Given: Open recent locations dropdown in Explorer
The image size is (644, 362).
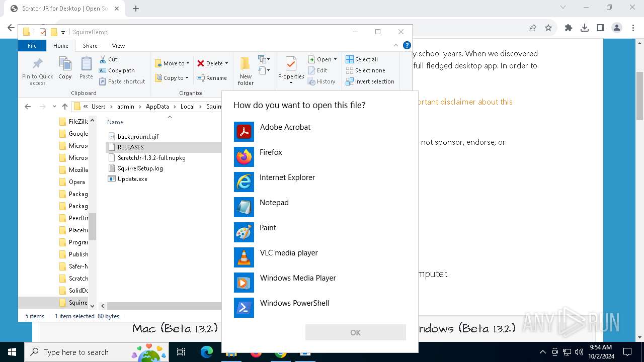Looking at the screenshot, I should (x=54, y=107).
